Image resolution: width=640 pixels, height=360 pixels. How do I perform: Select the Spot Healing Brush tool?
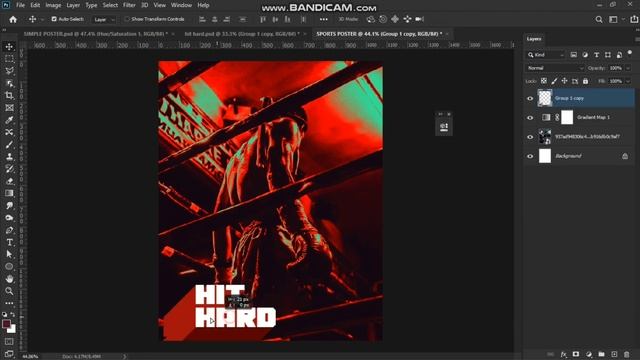[x=9, y=132]
